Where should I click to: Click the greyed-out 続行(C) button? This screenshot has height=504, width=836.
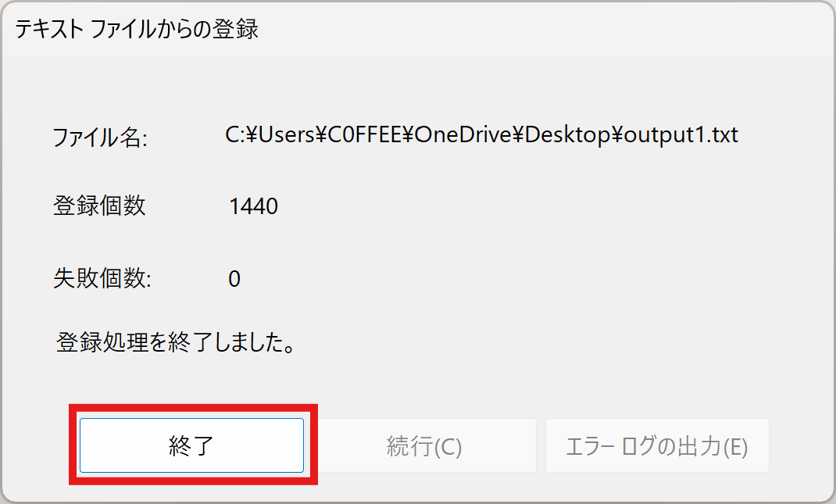[x=424, y=445]
